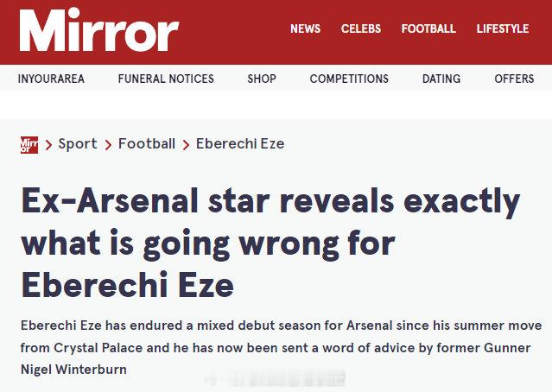Select Football in the red header bar
The image size is (552, 392).
pos(428,28)
